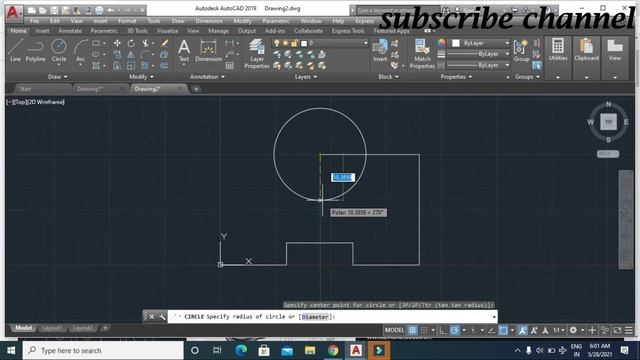This screenshot has width=640, height=360.
Task: Click the Stretch tool icon
Action: coord(117,65)
